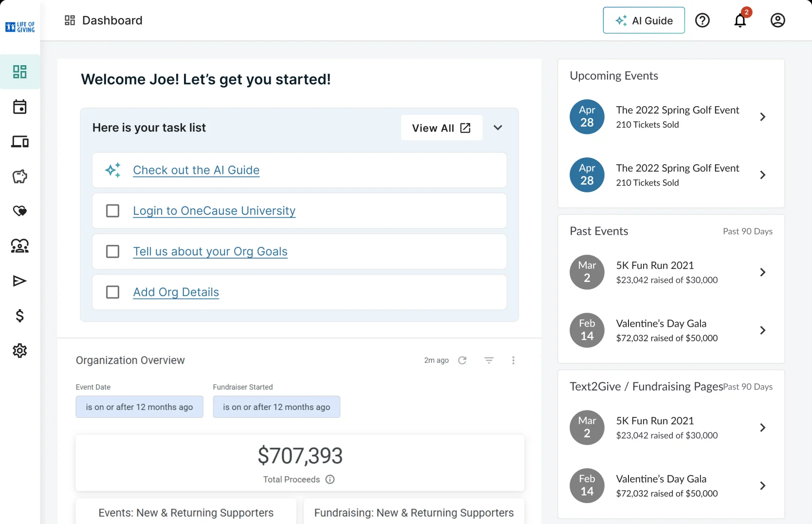Open the piggy bank fundraising icon

[x=20, y=176]
